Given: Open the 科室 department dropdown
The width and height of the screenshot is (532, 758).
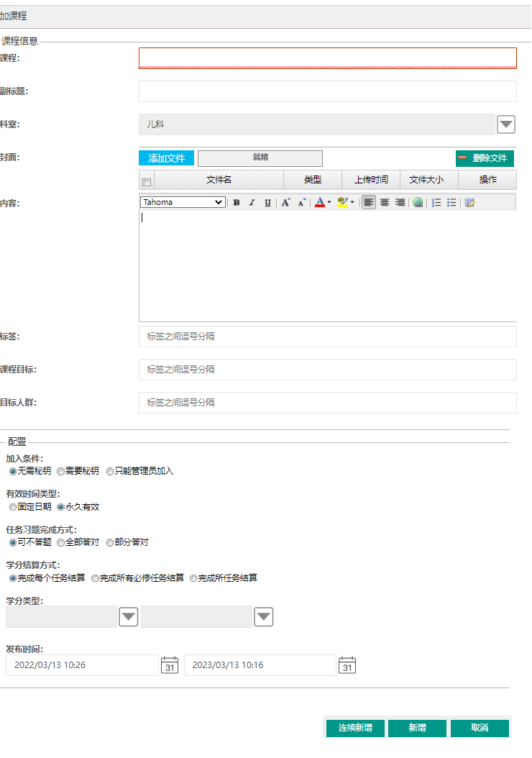Looking at the screenshot, I should pyautogui.click(x=506, y=124).
